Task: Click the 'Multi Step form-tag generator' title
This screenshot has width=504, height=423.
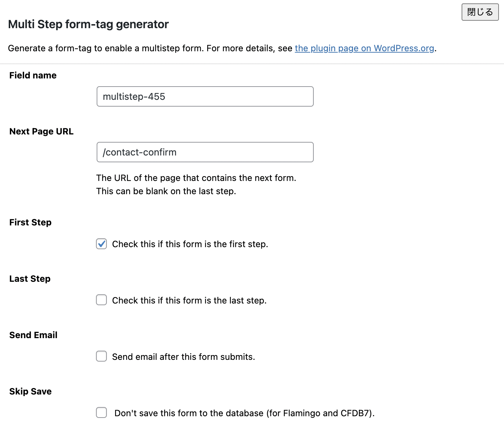Action: click(88, 24)
